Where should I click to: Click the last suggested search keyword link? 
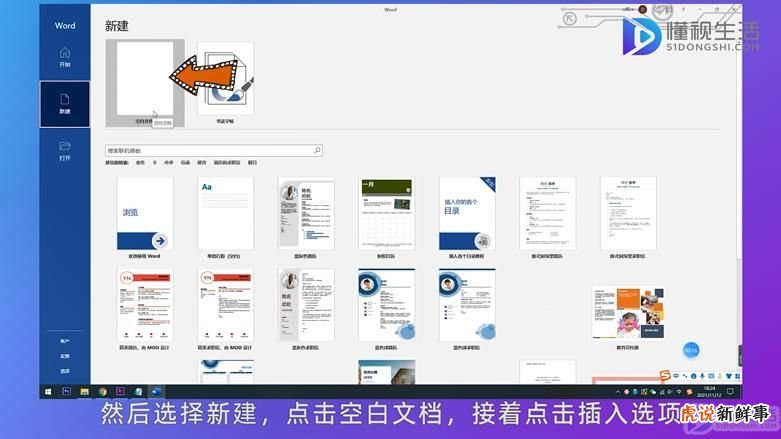point(253,162)
